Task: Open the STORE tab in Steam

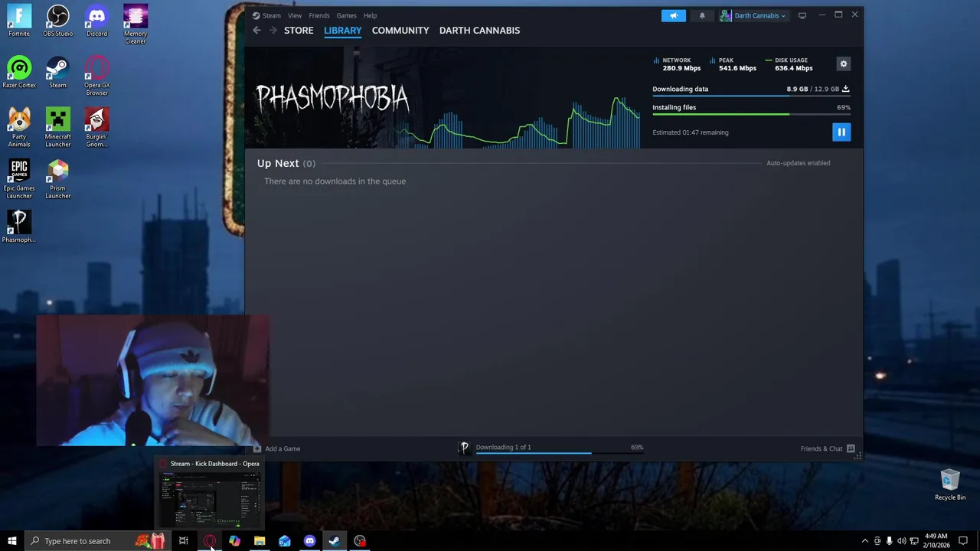Action: click(299, 31)
